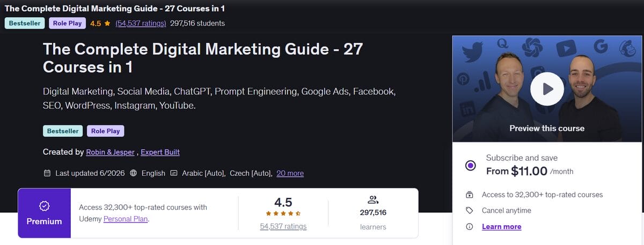Click the Last updated 6/2026 text
644x245 pixels.
[90, 173]
